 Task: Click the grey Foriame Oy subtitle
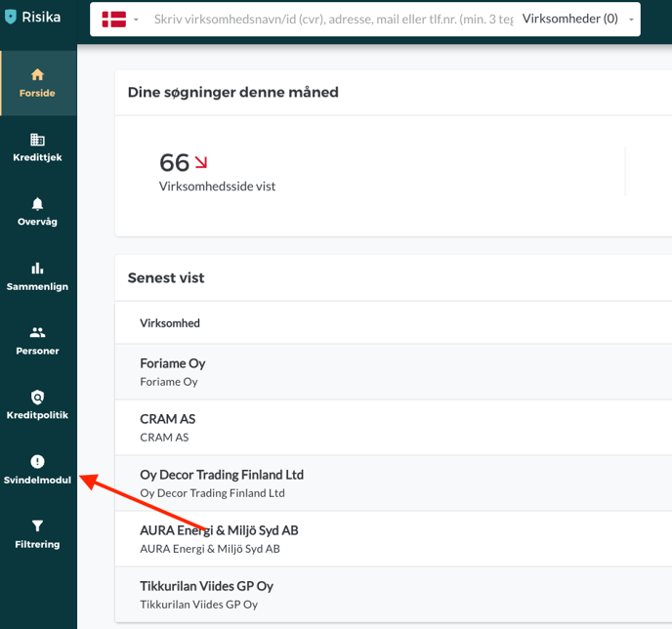(x=169, y=382)
